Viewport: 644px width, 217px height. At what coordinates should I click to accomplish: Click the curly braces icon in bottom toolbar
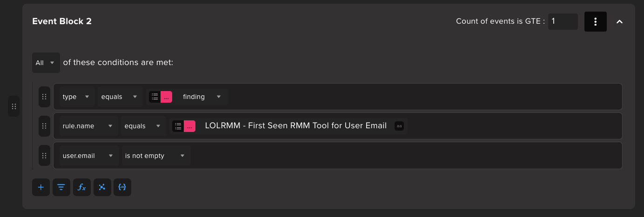coord(122,187)
